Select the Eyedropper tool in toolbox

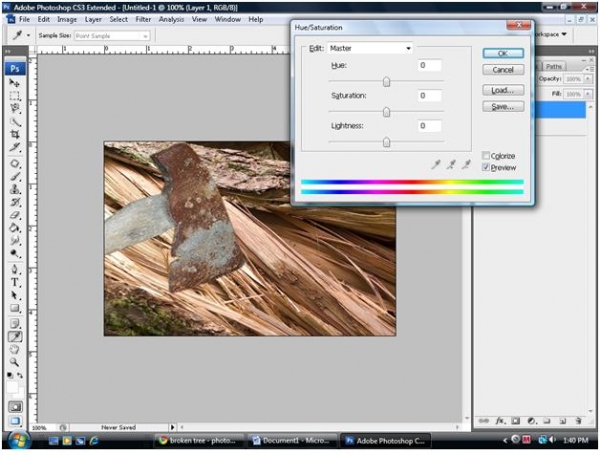pos(15,337)
